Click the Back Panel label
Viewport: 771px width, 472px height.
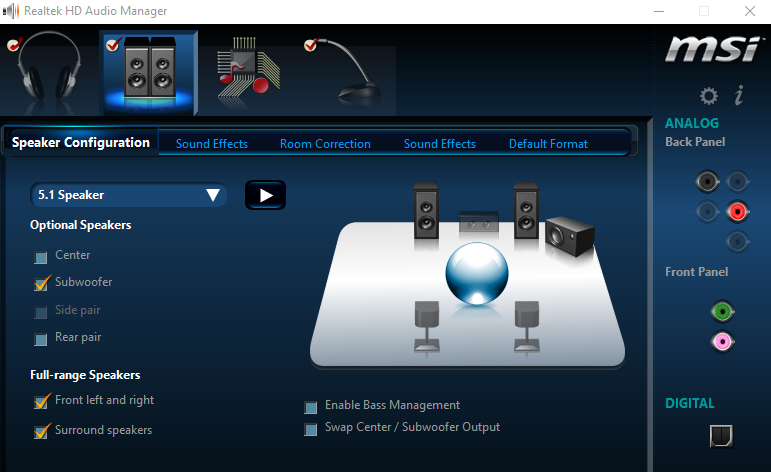[695, 142]
